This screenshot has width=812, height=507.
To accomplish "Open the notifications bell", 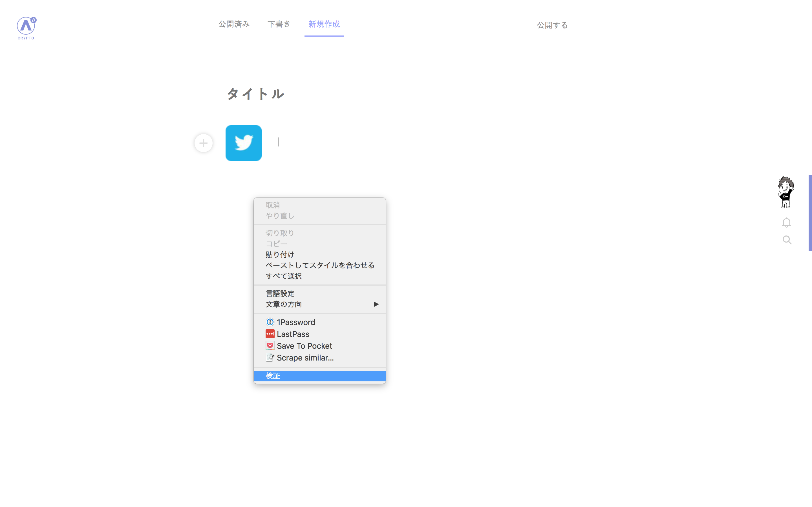I will (786, 223).
